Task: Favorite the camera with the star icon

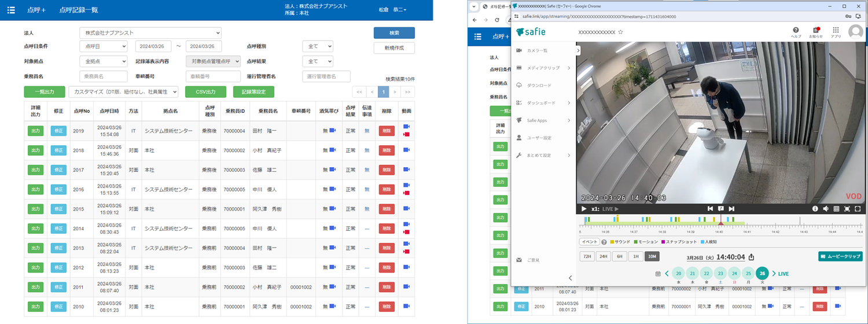Action: coord(620,32)
